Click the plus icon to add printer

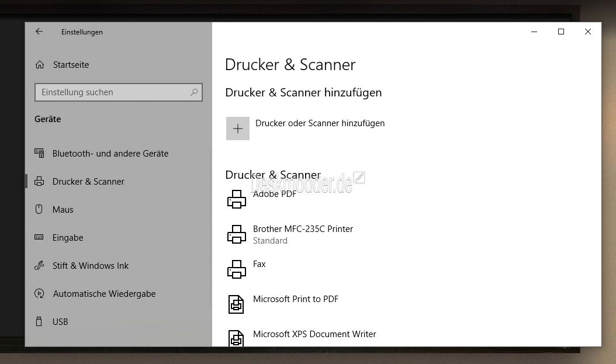click(x=238, y=129)
